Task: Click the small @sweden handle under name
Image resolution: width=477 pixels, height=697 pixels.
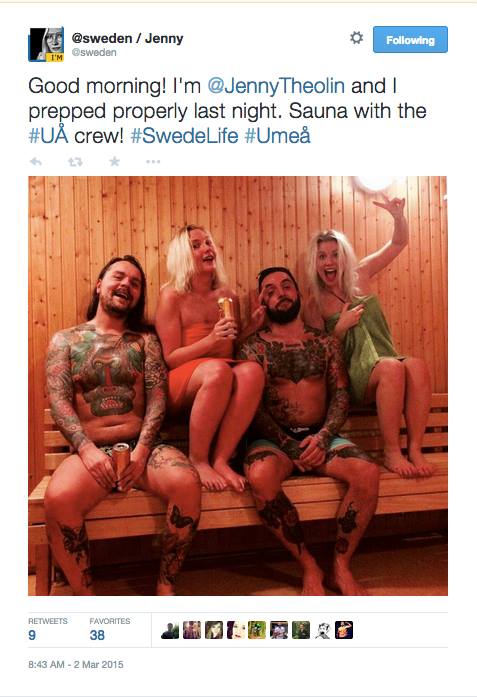Action: pos(94,52)
